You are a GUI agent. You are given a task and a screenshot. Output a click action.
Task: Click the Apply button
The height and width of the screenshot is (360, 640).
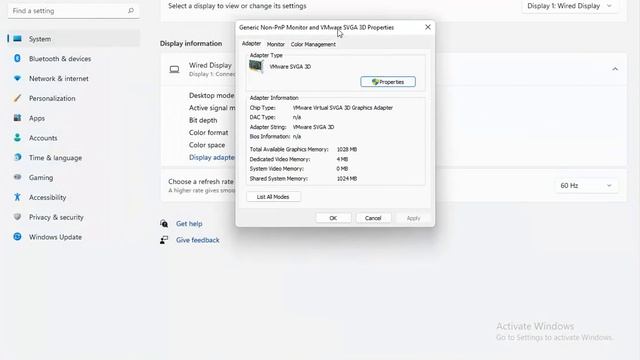[x=413, y=218]
